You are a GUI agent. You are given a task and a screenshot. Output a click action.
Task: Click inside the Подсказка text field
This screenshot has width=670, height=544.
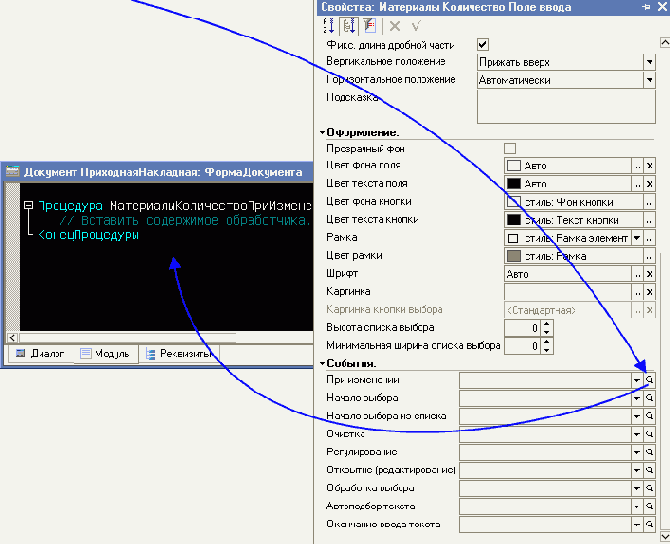pos(565,106)
